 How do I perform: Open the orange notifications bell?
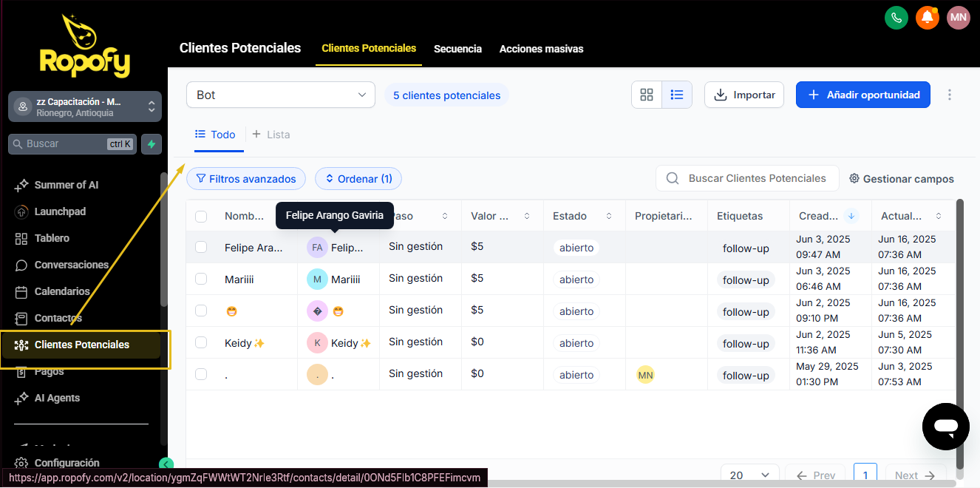[x=928, y=17]
